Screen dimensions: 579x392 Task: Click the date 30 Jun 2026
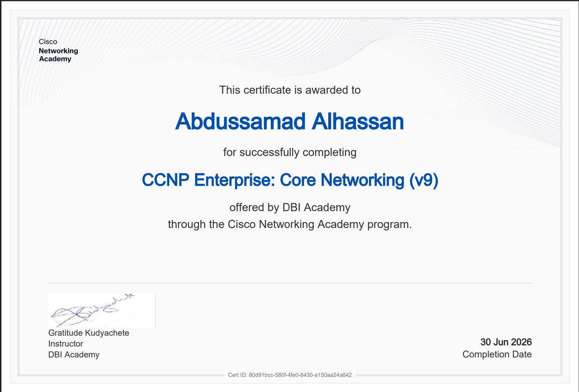tap(506, 342)
